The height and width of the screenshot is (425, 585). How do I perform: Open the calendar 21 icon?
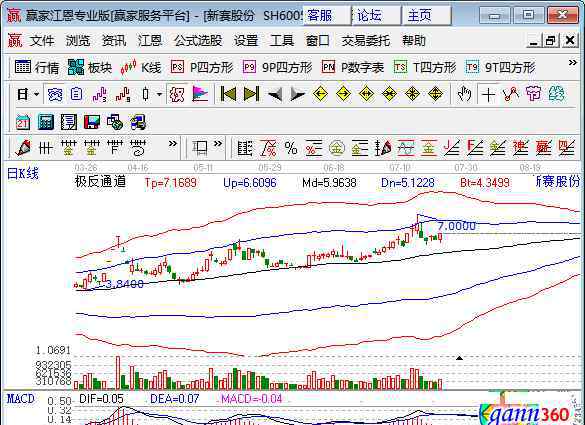[x=23, y=122]
